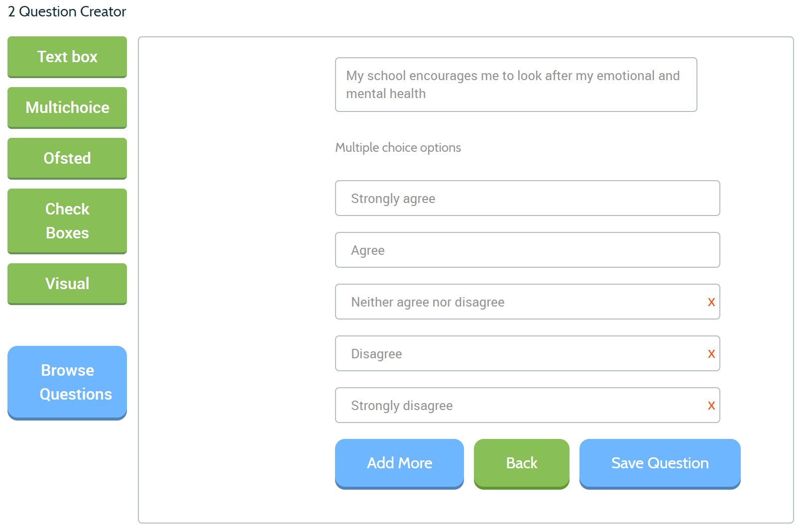Screen dimensions: 800x532
Task: Edit the 'Strongly disagree' option text
Action: (x=520, y=405)
